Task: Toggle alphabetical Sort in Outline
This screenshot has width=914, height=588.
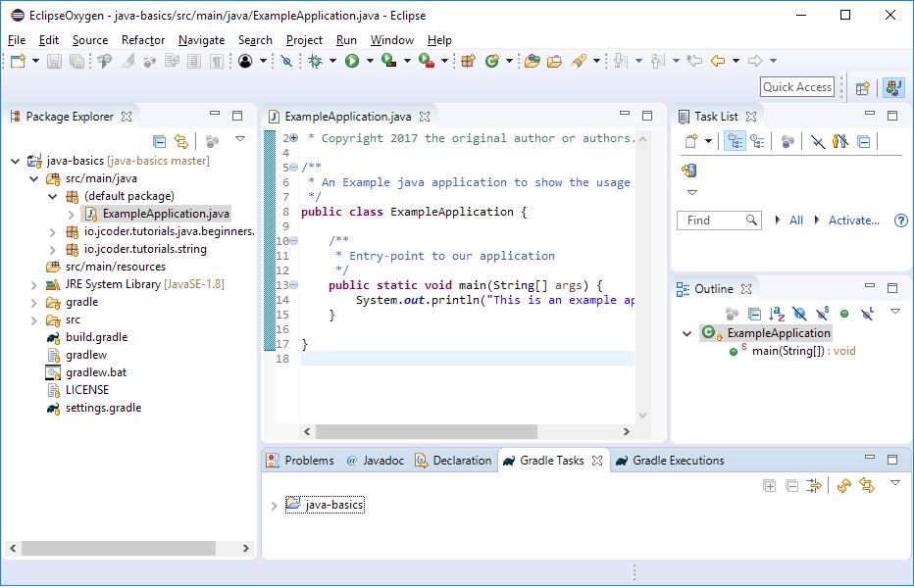Action: pyautogui.click(x=777, y=315)
